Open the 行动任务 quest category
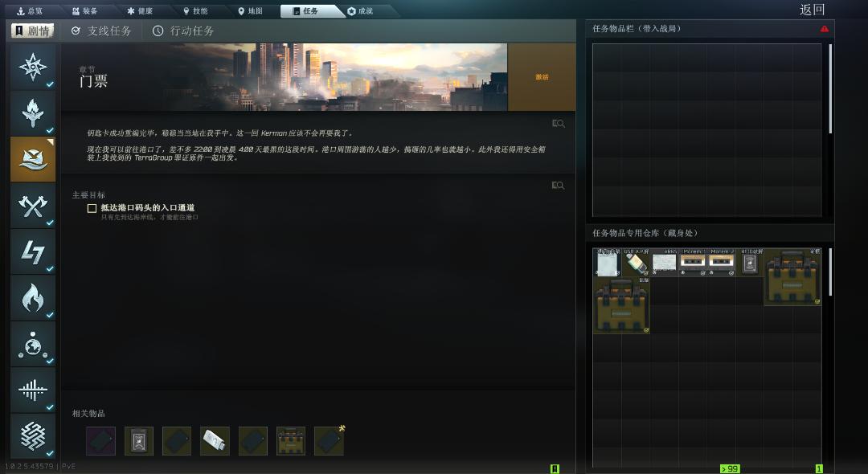This screenshot has height=474, width=868. coord(183,31)
